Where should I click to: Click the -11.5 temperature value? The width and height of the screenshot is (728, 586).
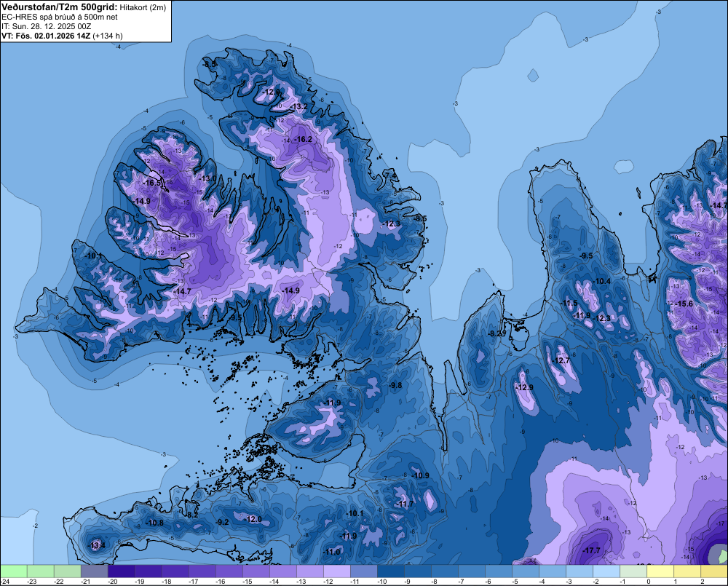tap(569, 303)
